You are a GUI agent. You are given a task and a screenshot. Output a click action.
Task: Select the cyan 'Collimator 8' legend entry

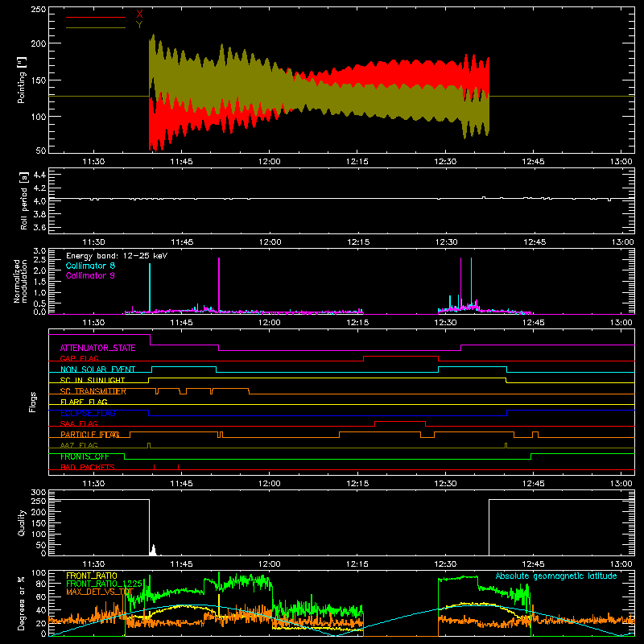point(90,266)
